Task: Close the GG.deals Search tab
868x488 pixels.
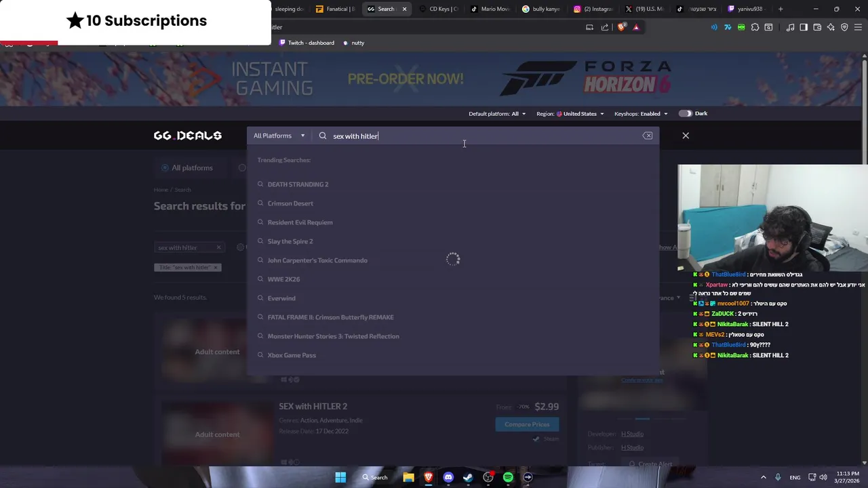Action: (x=405, y=9)
